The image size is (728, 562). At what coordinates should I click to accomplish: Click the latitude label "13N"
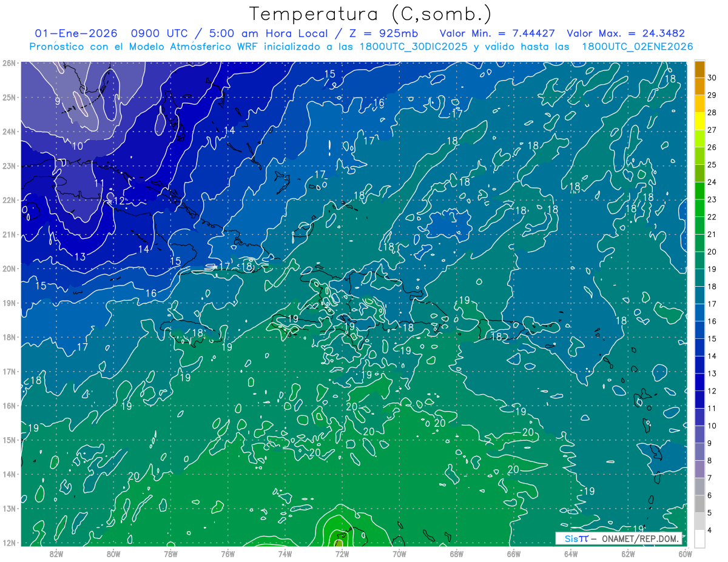pyautogui.click(x=8, y=509)
